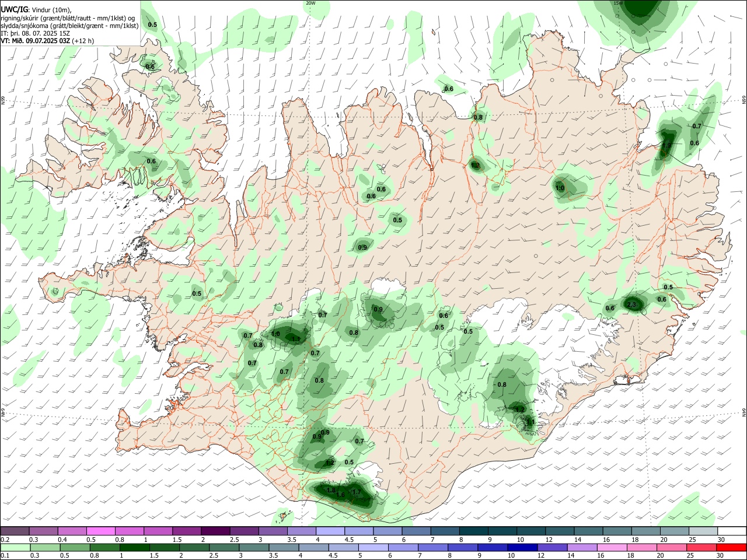Select the "IT: þri. 08. 07. 2025 15Z" line
Viewport: 747px width, 560px height.
pyautogui.click(x=36, y=33)
